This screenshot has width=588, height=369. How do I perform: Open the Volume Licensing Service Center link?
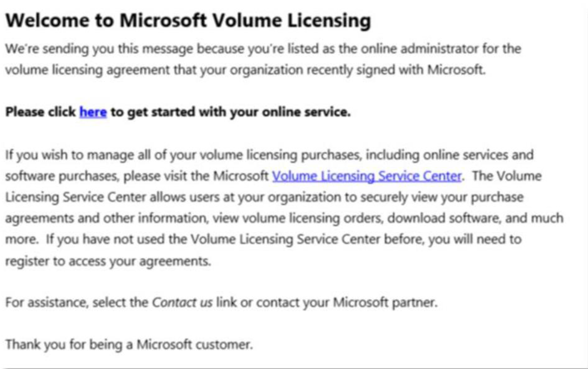367,176
